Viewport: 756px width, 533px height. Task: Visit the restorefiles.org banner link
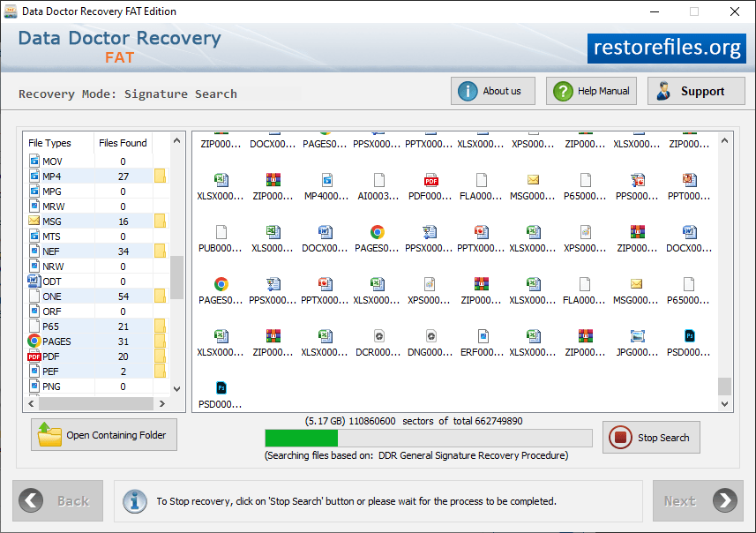click(666, 48)
